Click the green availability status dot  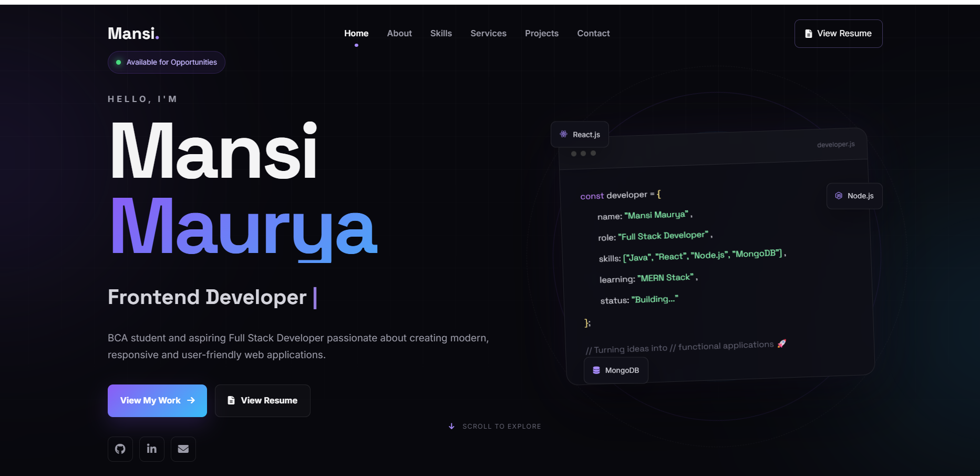pos(118,62)
